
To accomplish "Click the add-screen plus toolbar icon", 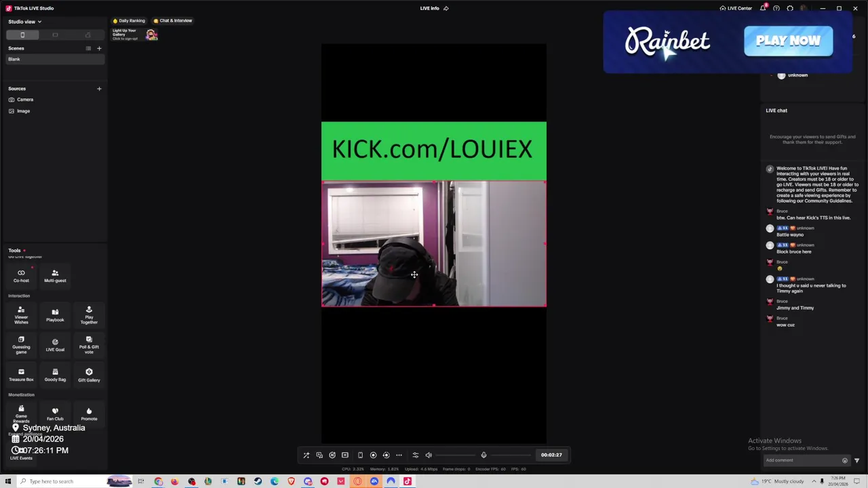I will (x=345, y=455).
